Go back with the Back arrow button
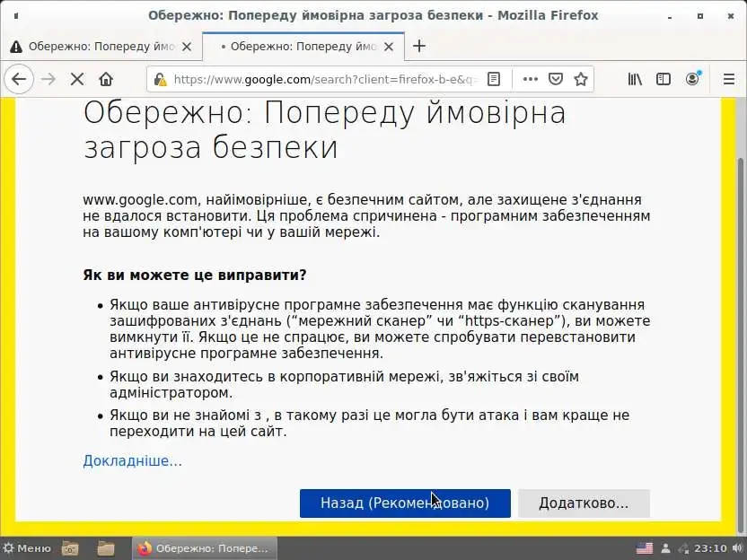747x560 pixels. (19, 79)
